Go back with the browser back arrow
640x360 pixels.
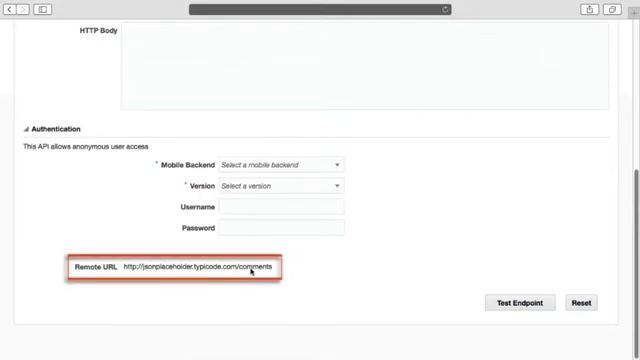10,9
